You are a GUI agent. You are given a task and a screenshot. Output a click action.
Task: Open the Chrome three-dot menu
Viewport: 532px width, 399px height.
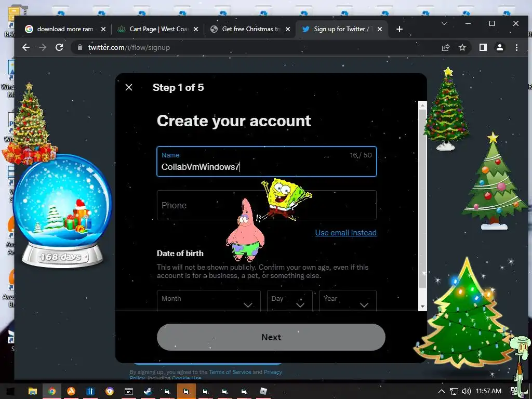coord(516,47)
